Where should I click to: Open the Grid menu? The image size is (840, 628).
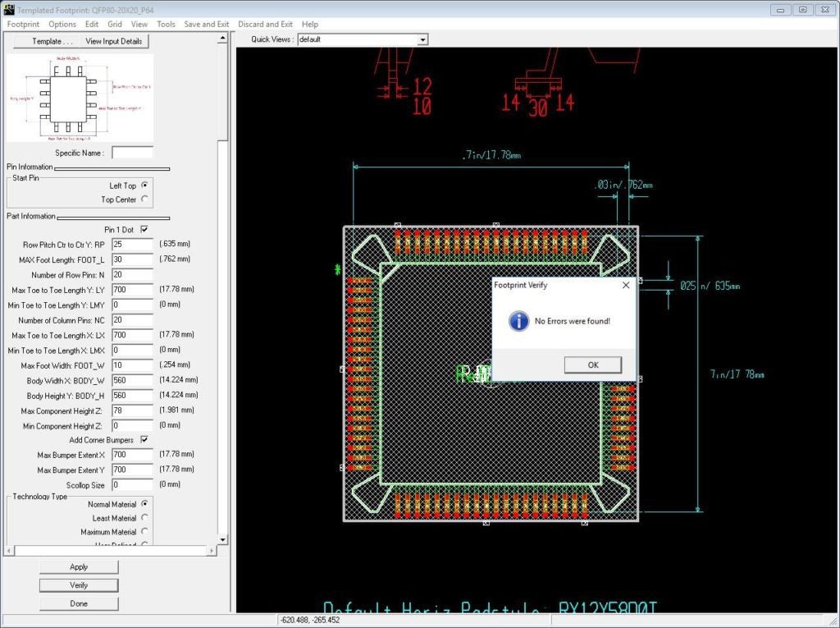tap(115, 24)
